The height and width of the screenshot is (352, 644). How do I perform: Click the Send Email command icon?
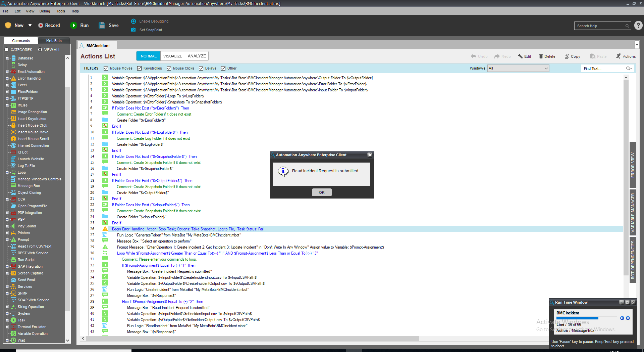13,280
